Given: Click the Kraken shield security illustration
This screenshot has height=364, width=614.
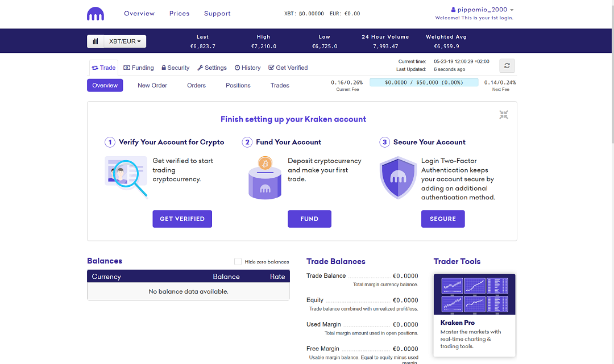Looking at the screenshot, I should pyautogui.click(x=398, y=178).
